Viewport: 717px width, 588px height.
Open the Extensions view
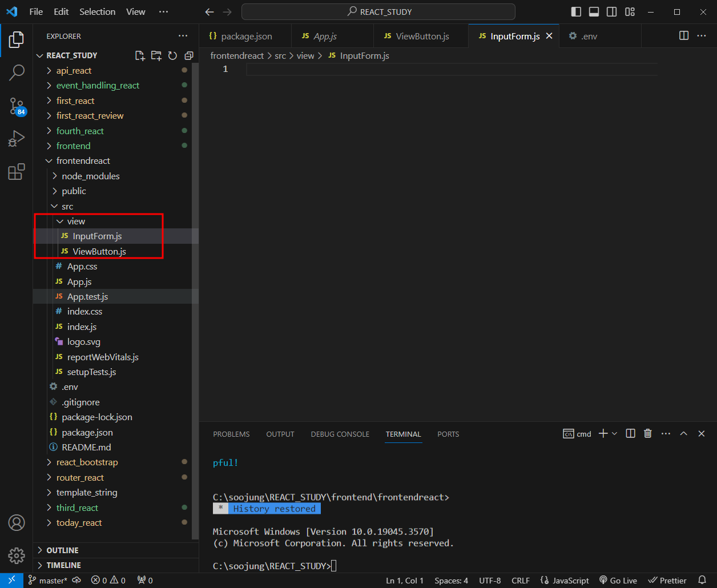17,172
